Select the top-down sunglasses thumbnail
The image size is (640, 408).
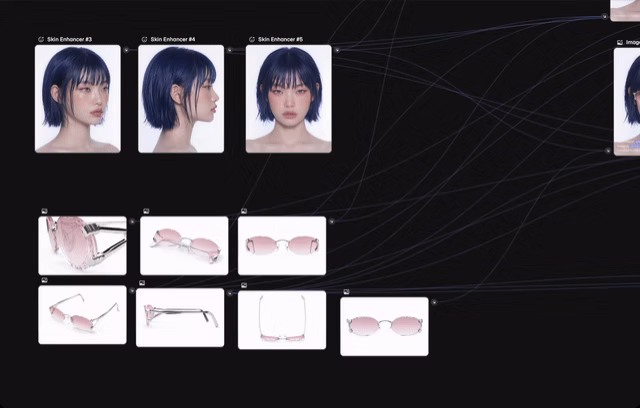pyautogui.click(x=282, y=320)
